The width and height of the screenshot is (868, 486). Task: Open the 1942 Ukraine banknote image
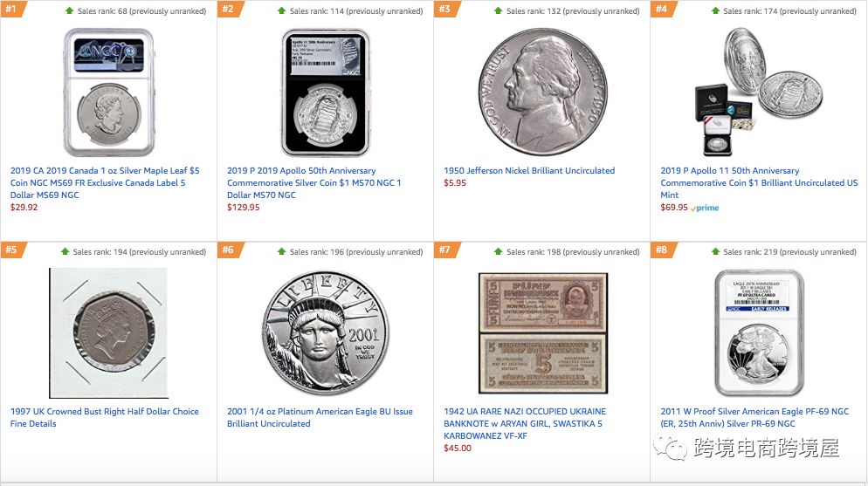pos(543,332)
